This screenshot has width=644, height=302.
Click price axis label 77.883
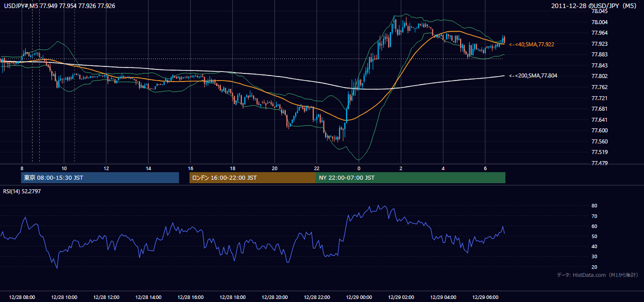601,54
